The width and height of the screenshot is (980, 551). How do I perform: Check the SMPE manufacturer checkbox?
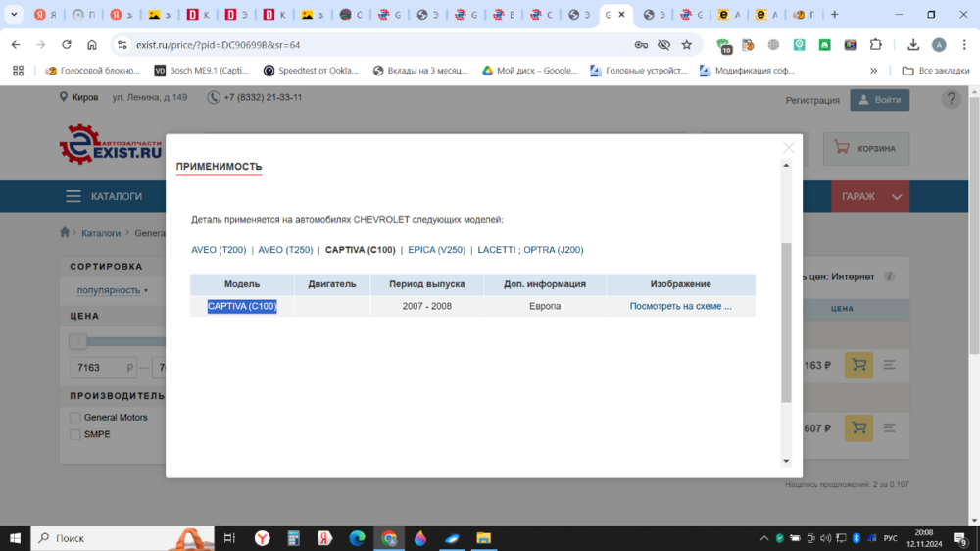pos(75,434)
